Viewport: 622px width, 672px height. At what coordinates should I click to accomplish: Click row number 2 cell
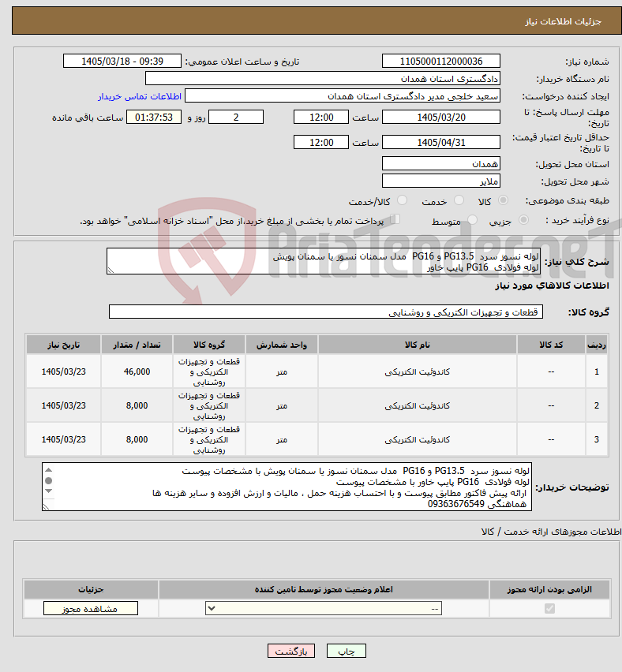tap(597, 406)
